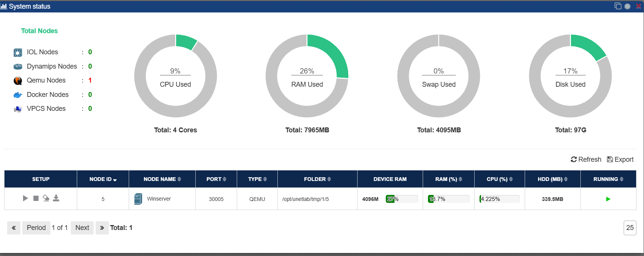Click the Dynamips Nodes label
This screenshot has height=256, width=644.
[52, 66]
